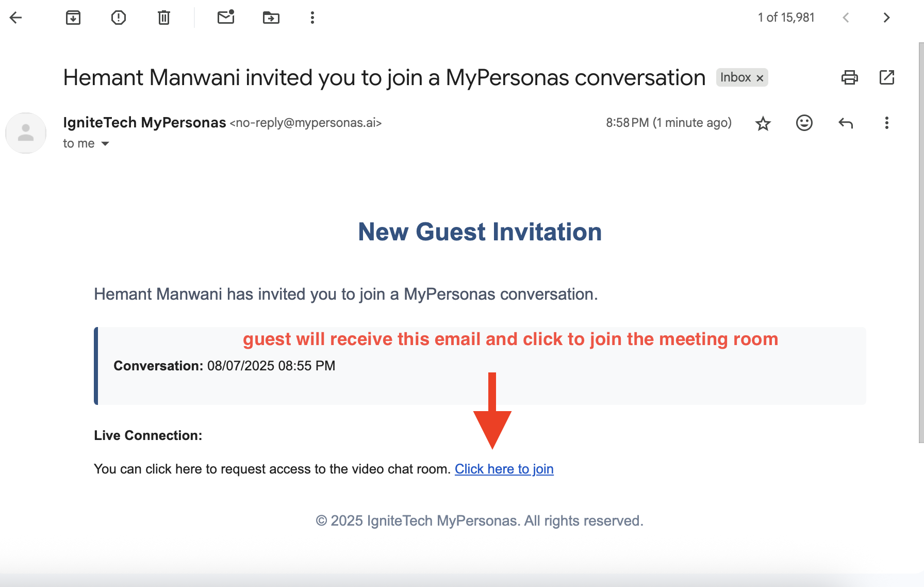Click the '1 of 15,981' counter

tap(786, 18)
